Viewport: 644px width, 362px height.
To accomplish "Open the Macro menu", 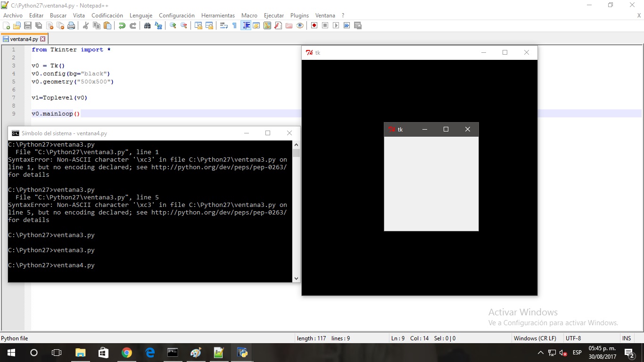I will click(x=249, y=15).
